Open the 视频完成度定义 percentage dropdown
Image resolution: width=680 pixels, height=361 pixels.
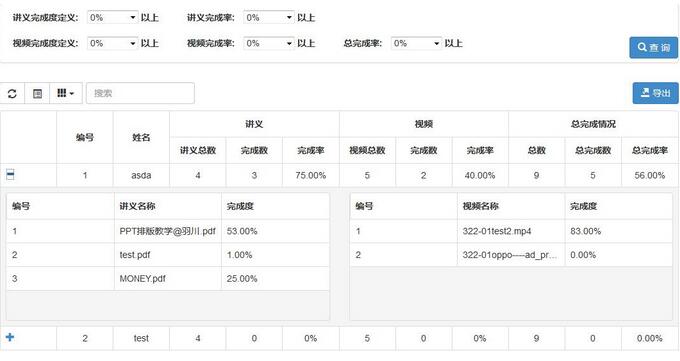(x=113, y=43)
